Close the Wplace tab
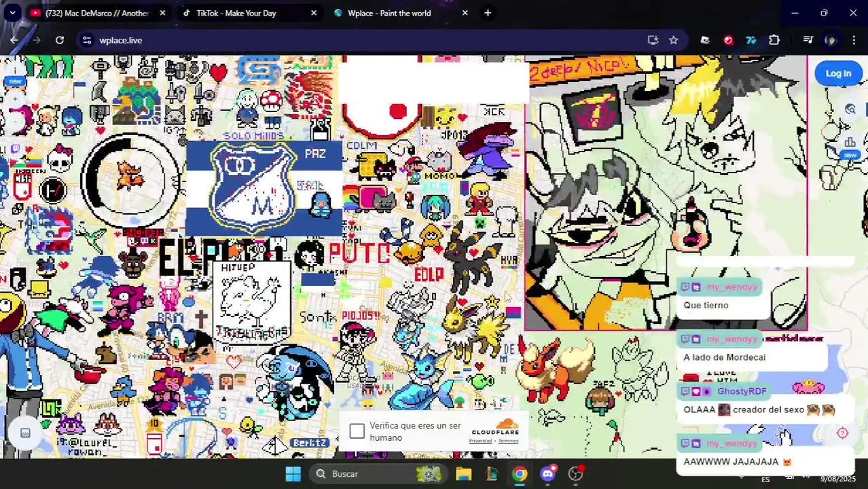 coord(465,13)
